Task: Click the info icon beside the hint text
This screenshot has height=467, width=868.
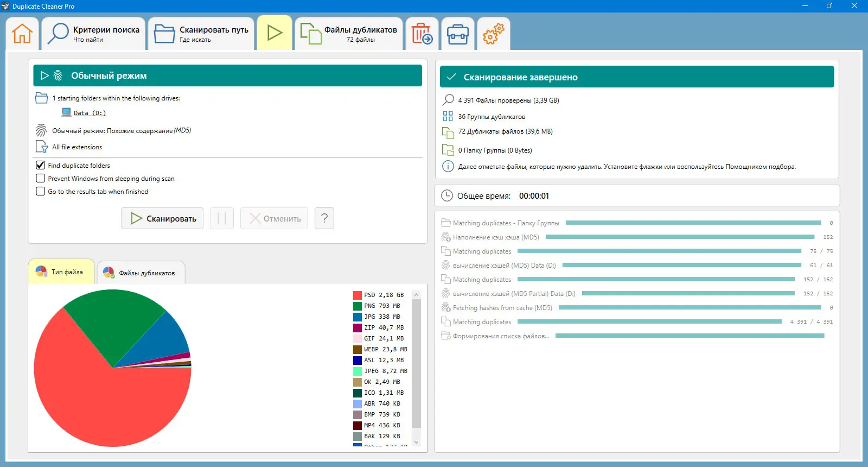Action: coord(448,167)
